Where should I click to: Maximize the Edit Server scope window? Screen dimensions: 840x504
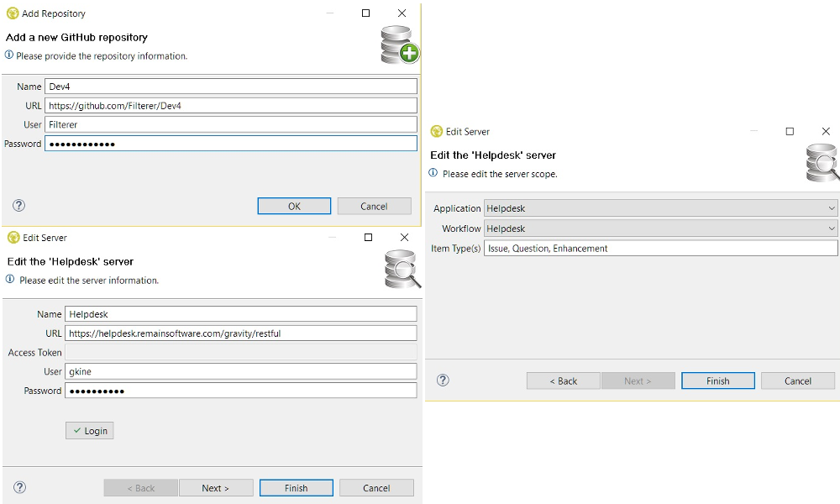pos(790,131)
